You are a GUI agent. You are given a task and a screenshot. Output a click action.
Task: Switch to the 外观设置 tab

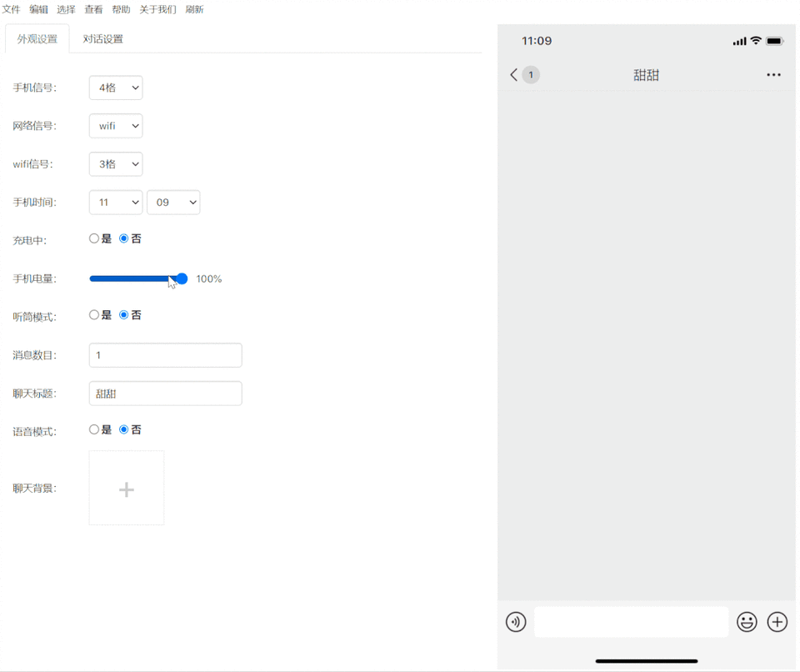click(37, 39)
